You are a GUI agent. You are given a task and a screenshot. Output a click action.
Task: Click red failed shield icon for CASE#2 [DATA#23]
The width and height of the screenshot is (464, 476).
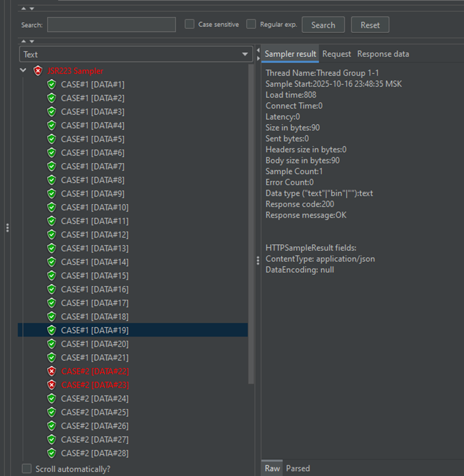tap(51, 385)
